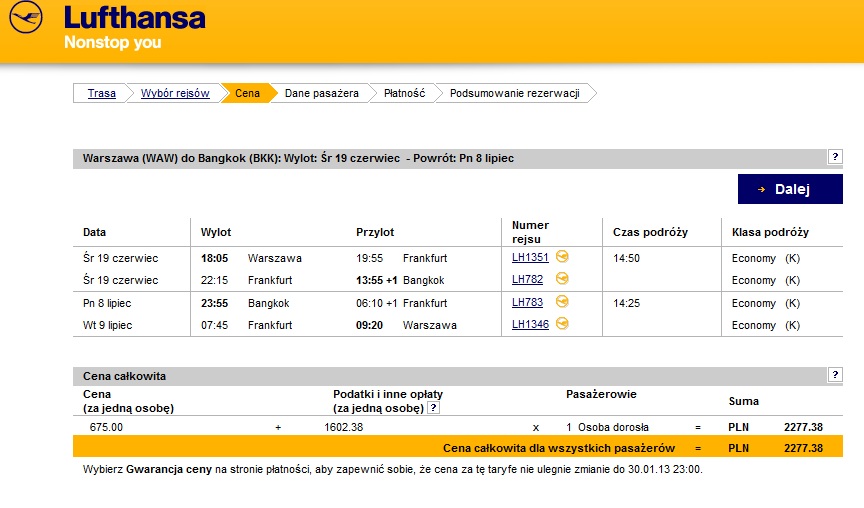
Task: Click date Pn 8 lipiec row
Action: tap(107, 303)
